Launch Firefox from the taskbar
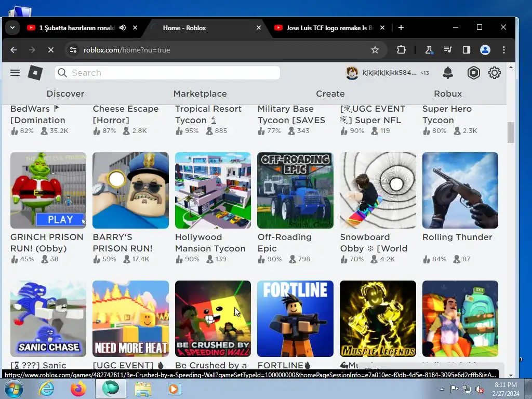This screenshot has width=532, height=399. pyautogui.click(x=78, y=389)
